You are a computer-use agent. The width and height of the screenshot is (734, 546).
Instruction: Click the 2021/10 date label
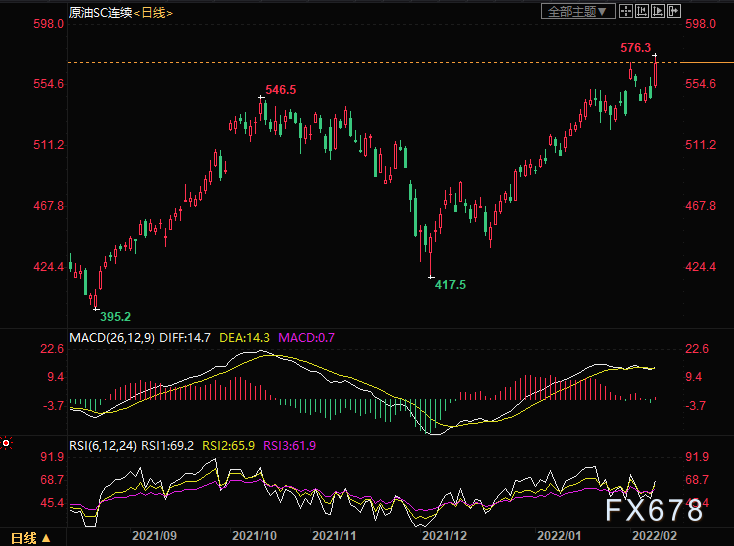[x=254, y=536]
